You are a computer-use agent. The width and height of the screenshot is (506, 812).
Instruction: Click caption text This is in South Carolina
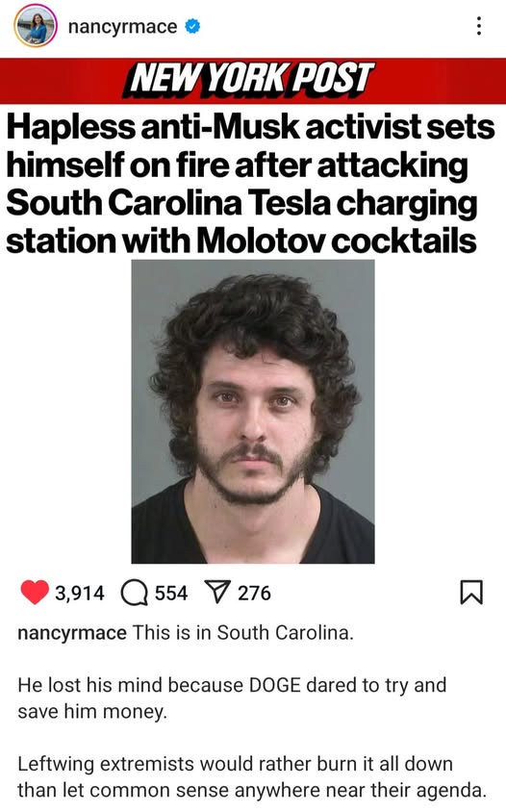pos(243,632)
